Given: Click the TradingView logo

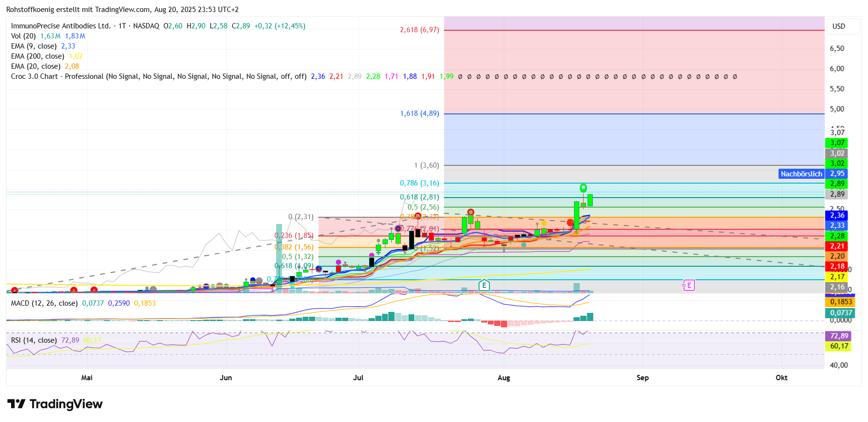Looking at the screenshot, I should click(55, 404).
